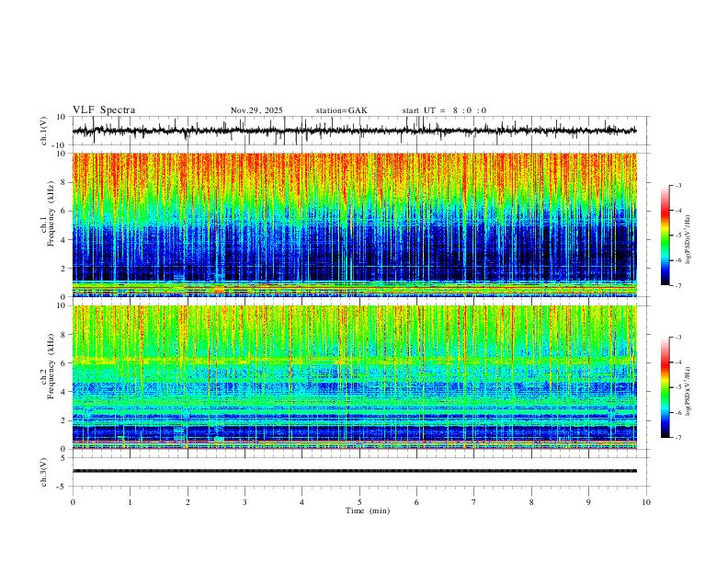Image resolution: width=728 pixels, height=563 pixels.
Task: Click the ch.1 spectrogram color scale bar
Action: [665, 236]
